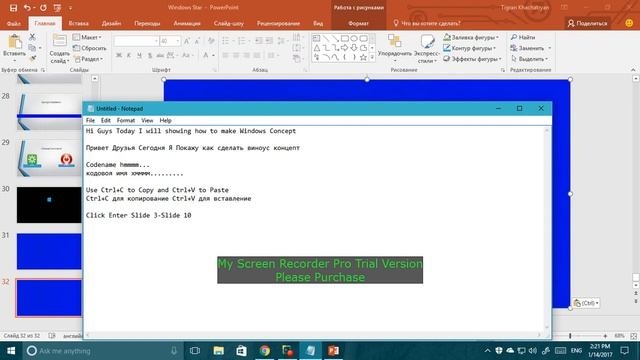Screen dimensions: 640x360
Task: Select the rectangle shape in shapes gallery
Action: pos(344,38)
